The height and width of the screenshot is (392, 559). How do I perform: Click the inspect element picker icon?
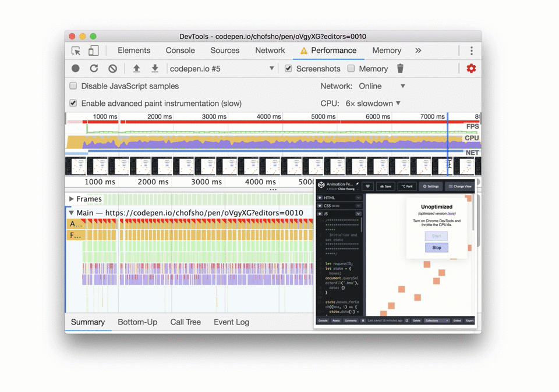click(x=76, y=51)
